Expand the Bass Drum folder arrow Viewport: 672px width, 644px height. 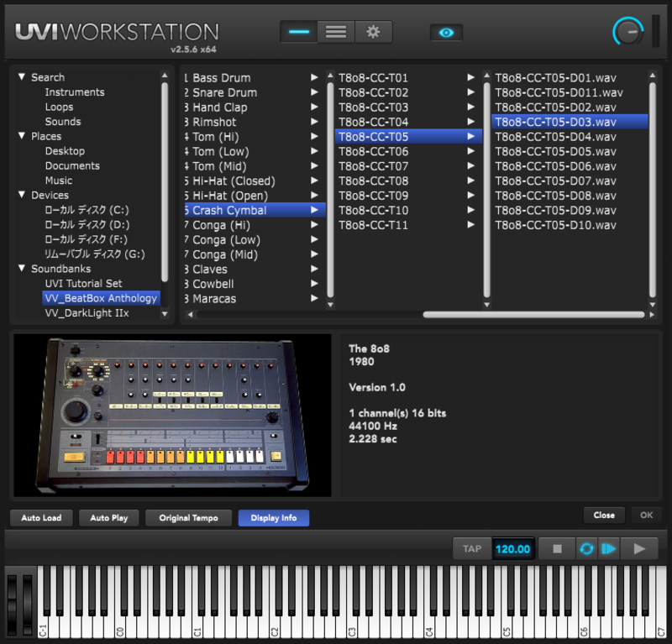click(x=314, y=77)
